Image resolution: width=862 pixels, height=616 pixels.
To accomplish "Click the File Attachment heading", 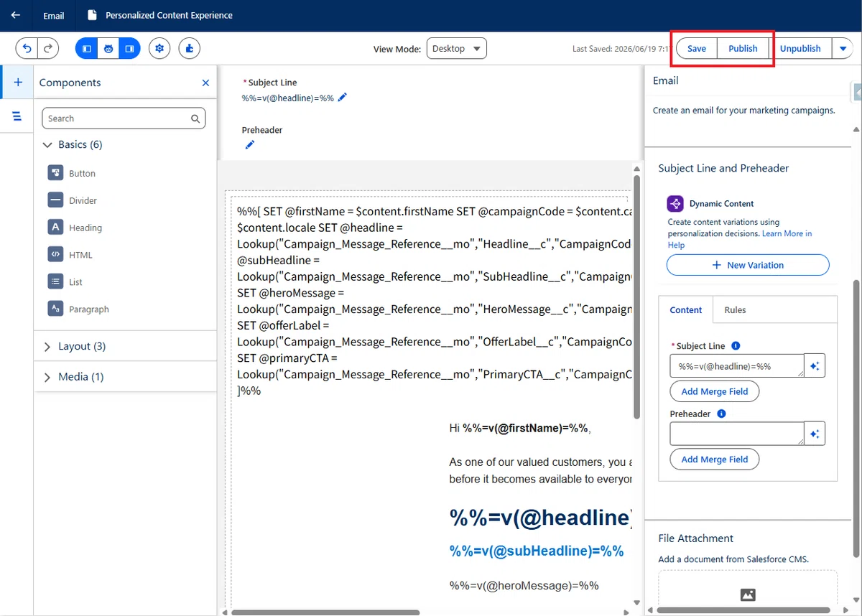I will pyautogui.click(x=696, y=538).
